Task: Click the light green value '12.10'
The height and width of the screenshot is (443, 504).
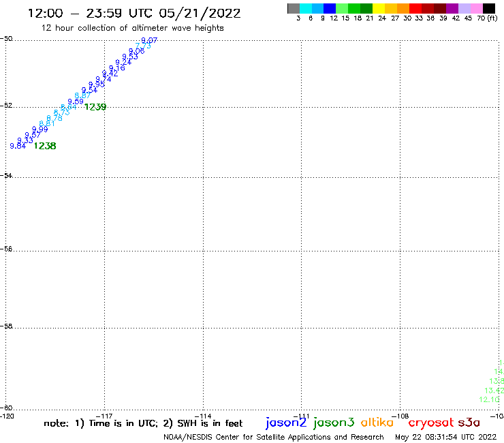Action: click(x=489, y=399)
